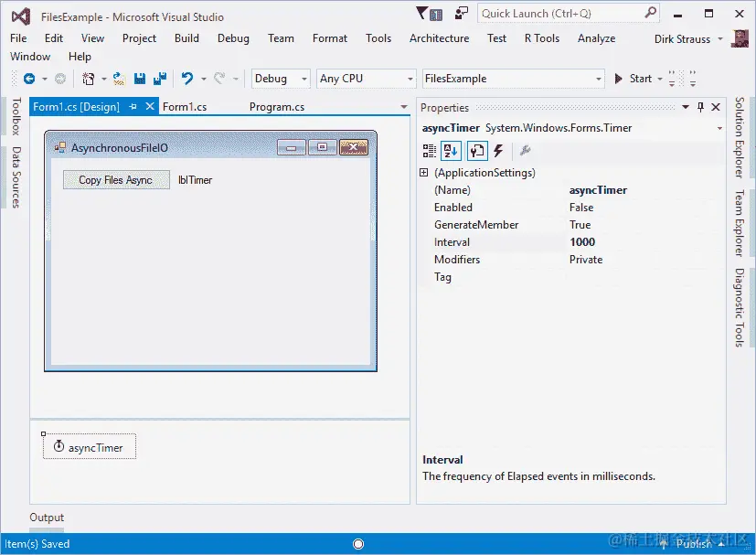
Task: Expand the Start button dropdown arrow
Action: (x=660, y=79)
